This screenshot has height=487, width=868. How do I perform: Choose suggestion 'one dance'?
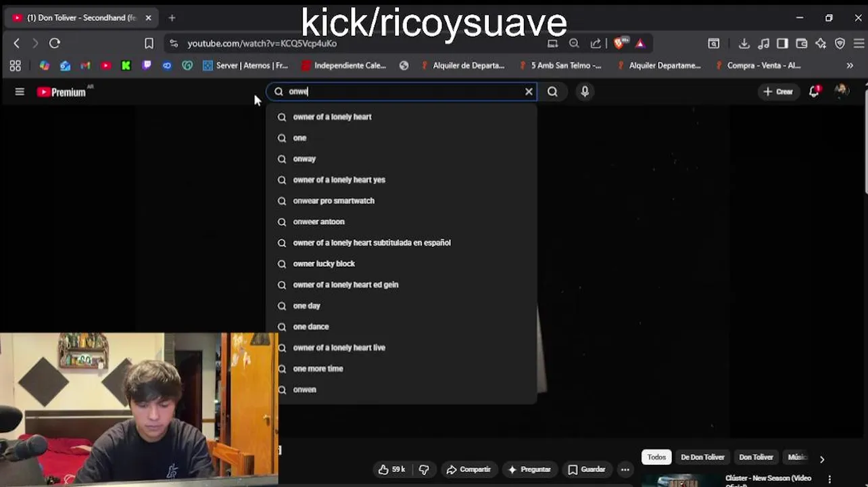pos(402,327)
